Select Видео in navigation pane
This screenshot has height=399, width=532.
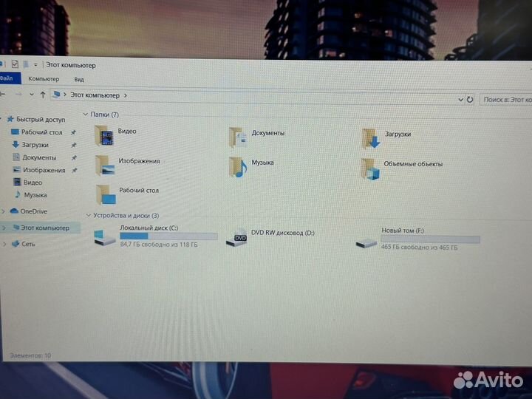click(x=33, y=183)
